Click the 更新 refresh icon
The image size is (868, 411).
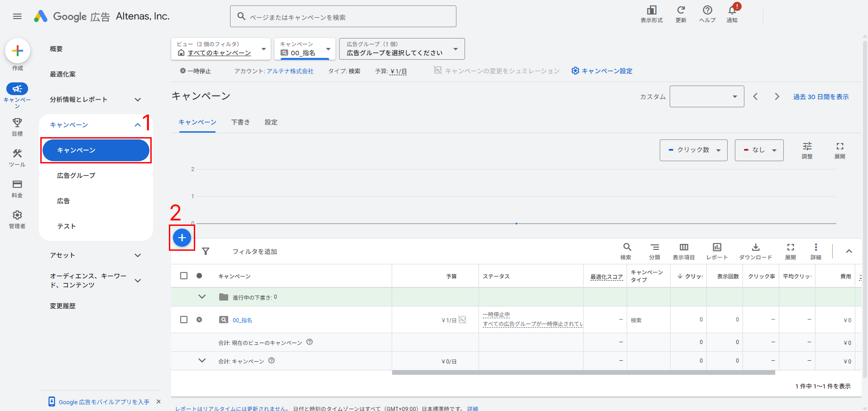pyautogui.click(x=681, y=10)
